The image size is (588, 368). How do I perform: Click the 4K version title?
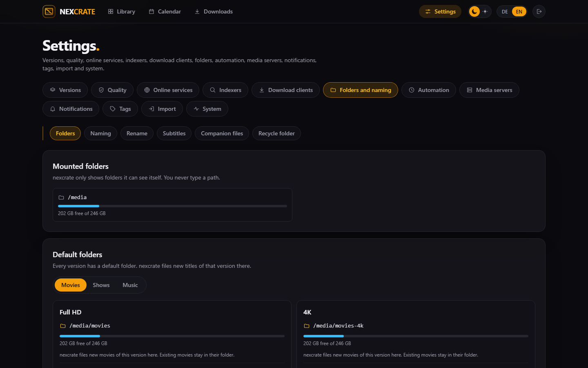coord(307,312)
